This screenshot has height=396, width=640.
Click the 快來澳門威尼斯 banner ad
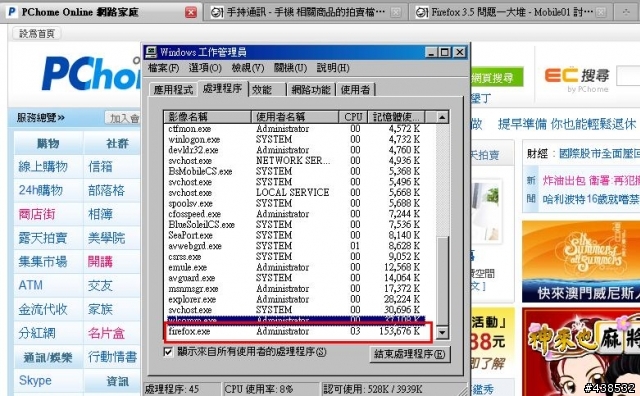click(x=581, y=262)
